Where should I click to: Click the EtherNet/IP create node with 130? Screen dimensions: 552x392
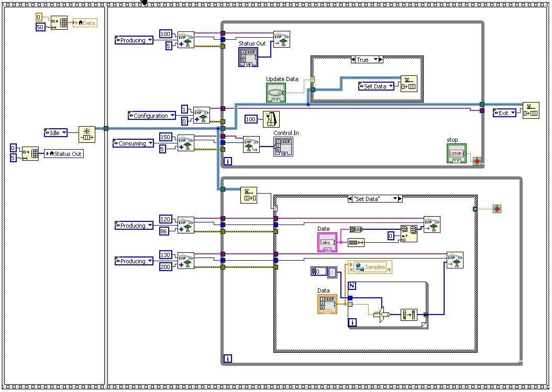[186, 261]
